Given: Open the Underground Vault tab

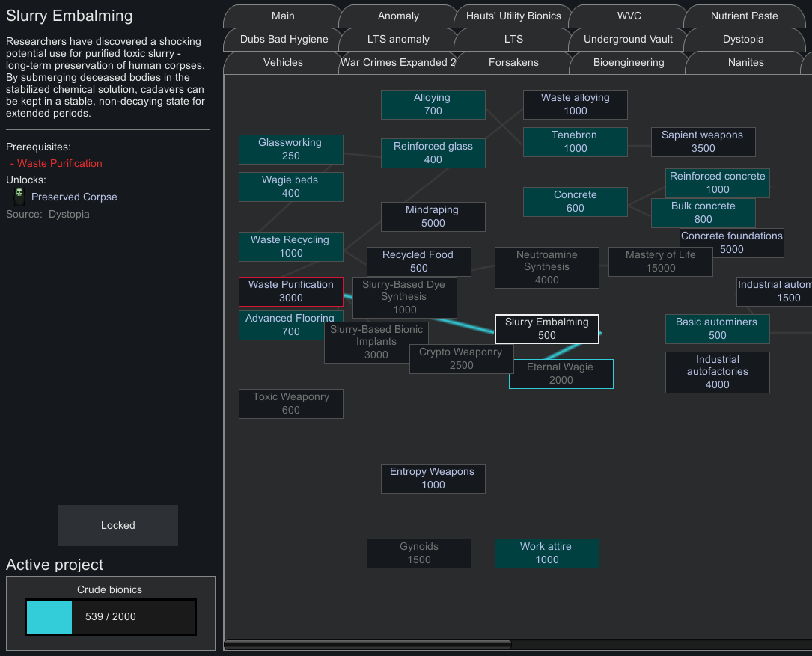Looking at the screenshot, I should [628, 40].
